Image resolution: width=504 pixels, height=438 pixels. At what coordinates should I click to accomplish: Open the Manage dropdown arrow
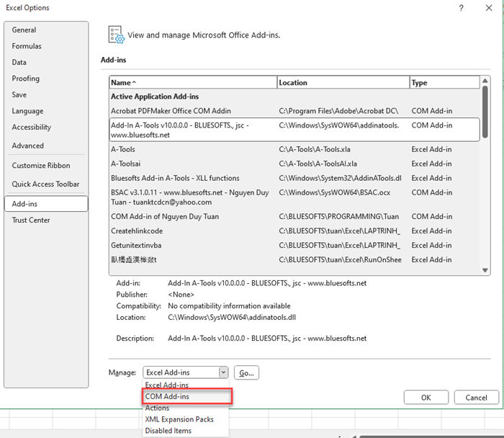click(x=223, y=372)
